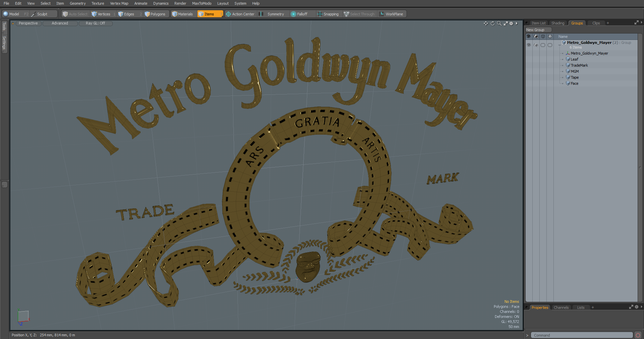The height and width of the screenshot is (339, 644).
Task: Switch to the Clips tab
Action: tap(596, 23)
